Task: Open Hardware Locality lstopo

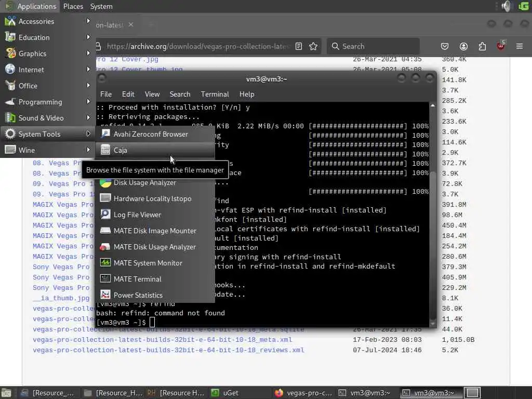Action: 155,198
